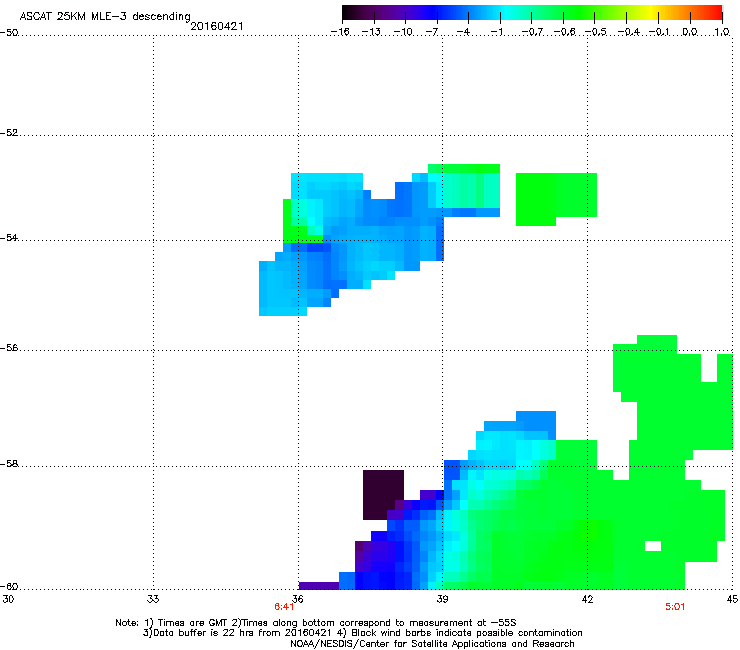Click the 0.0 color scale label

click(690, 32)
